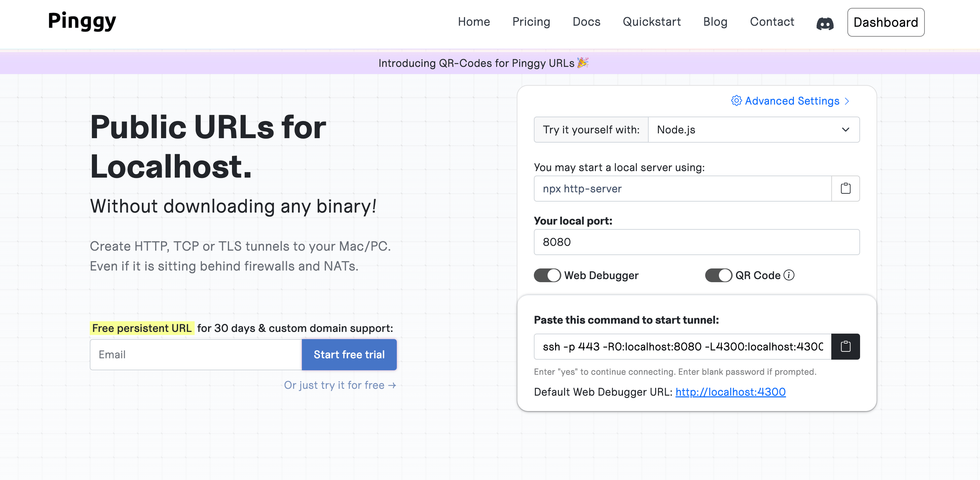Click the party popper emoji in banner

coord(583,63)
